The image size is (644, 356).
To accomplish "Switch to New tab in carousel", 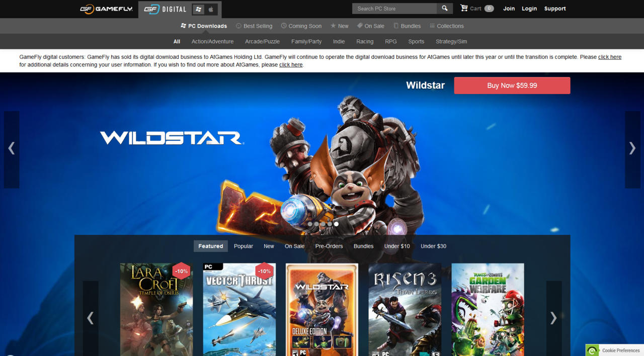I will click(269, 246).
